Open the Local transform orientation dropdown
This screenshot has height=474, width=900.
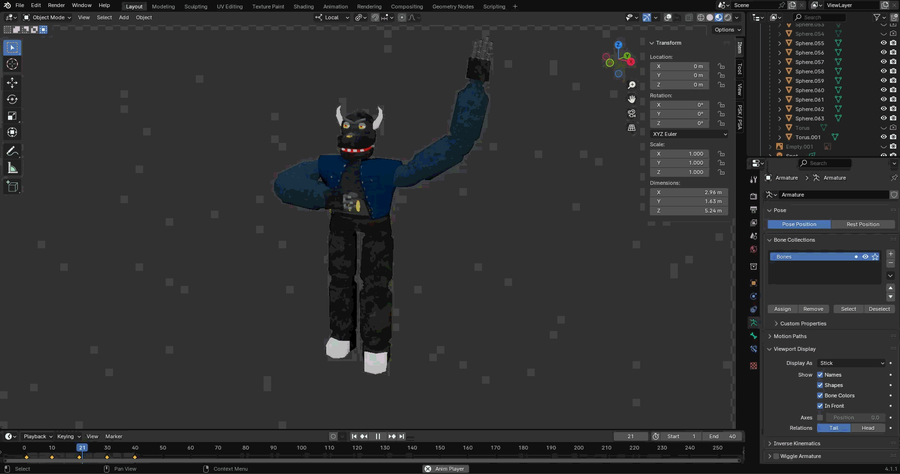tap(332, 17)
